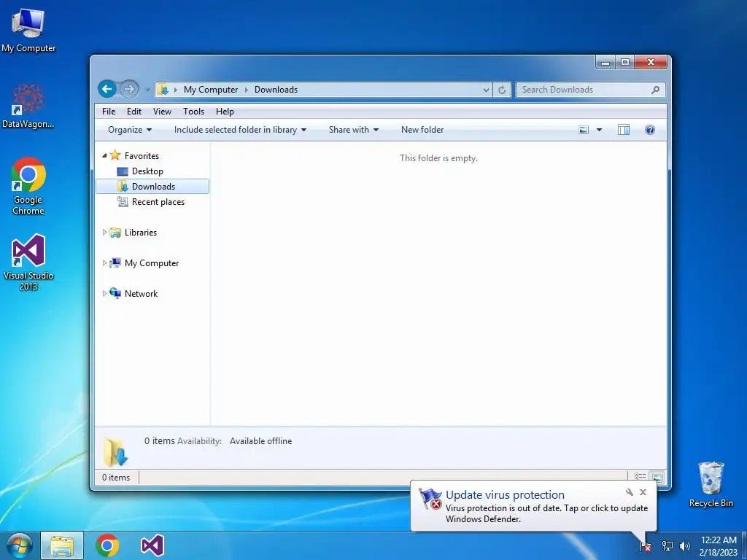Screen dimensions: 747x560
Task: Select Libraries in the navigation pane
Action: click(x=141, y=233)
